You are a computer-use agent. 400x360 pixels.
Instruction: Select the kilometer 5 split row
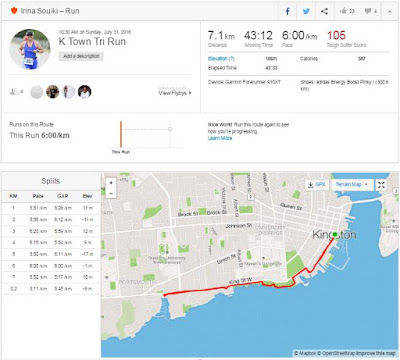click(x=51, y=254)
